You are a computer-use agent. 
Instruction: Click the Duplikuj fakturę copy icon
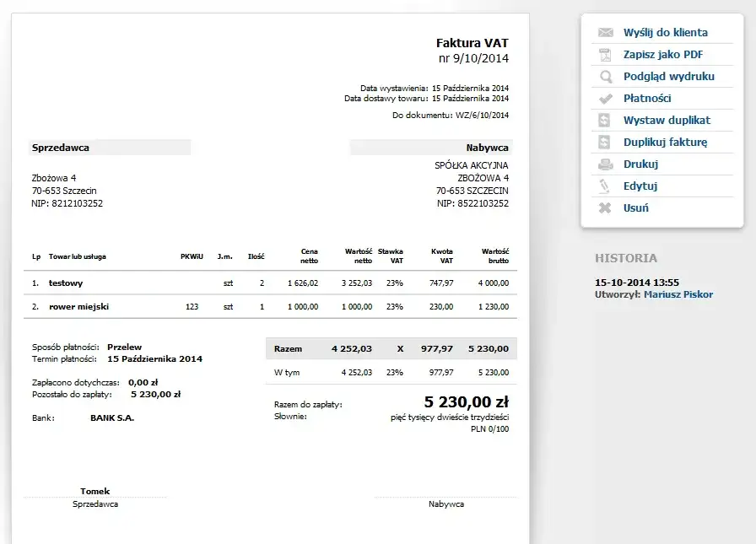pyautogui.click(x=603, y=142)
